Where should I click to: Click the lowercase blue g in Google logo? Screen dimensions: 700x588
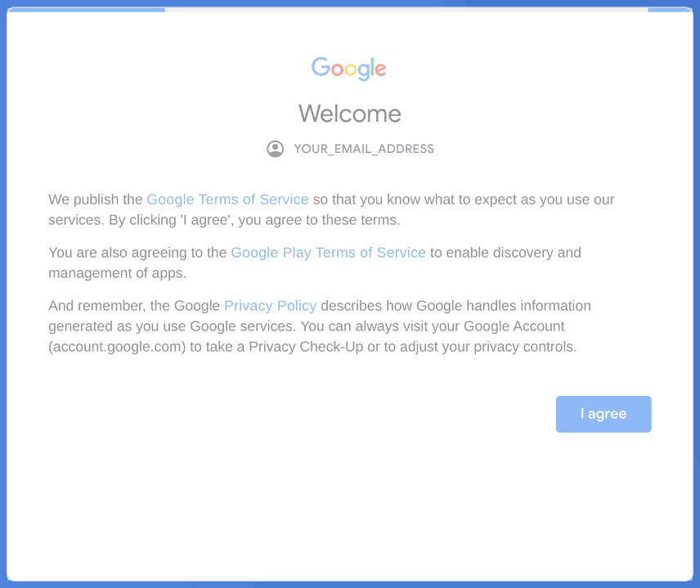click(x=364, y=71)
